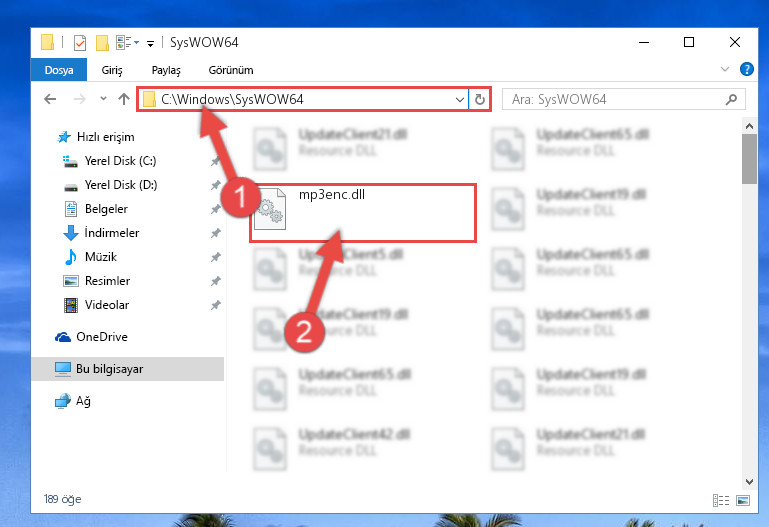Select the mp3enc.dll file

(363, 213)
